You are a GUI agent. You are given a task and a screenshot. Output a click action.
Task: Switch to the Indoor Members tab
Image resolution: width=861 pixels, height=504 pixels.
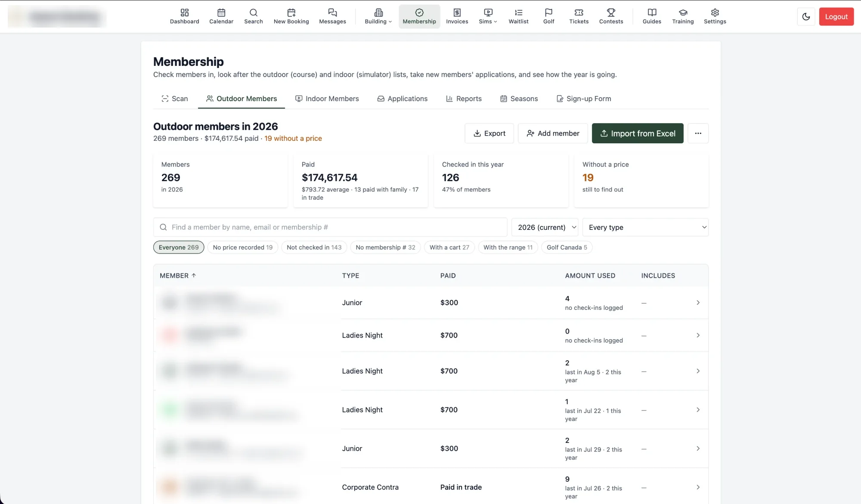click(x=327, y=99)
